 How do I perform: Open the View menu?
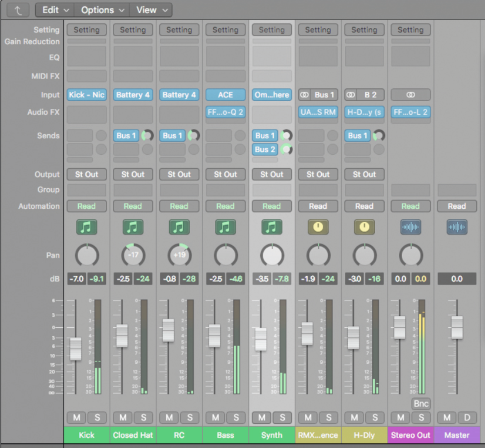(x=151, y=10)
